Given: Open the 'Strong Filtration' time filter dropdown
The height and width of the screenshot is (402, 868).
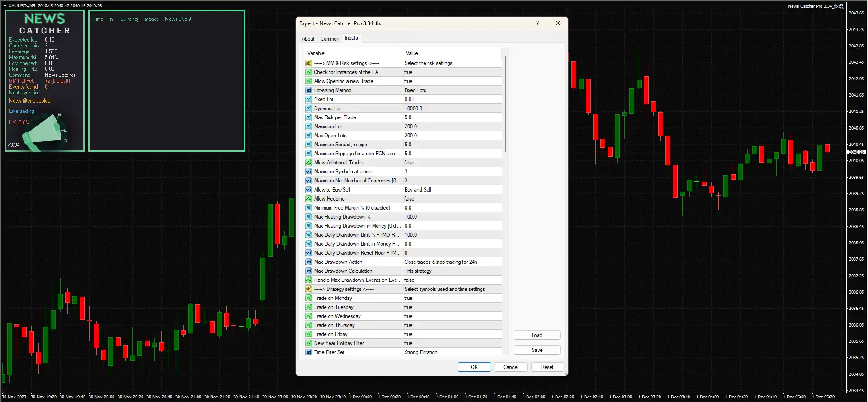Looking at the screenshot, I should pyautogui.click(x=452, y=352).
